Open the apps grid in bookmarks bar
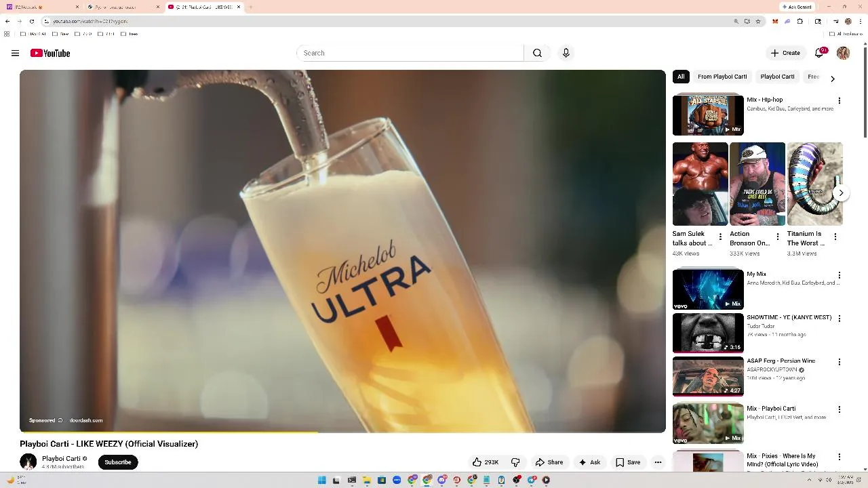Screen dimensions: 868x488 tap(7, 34)
